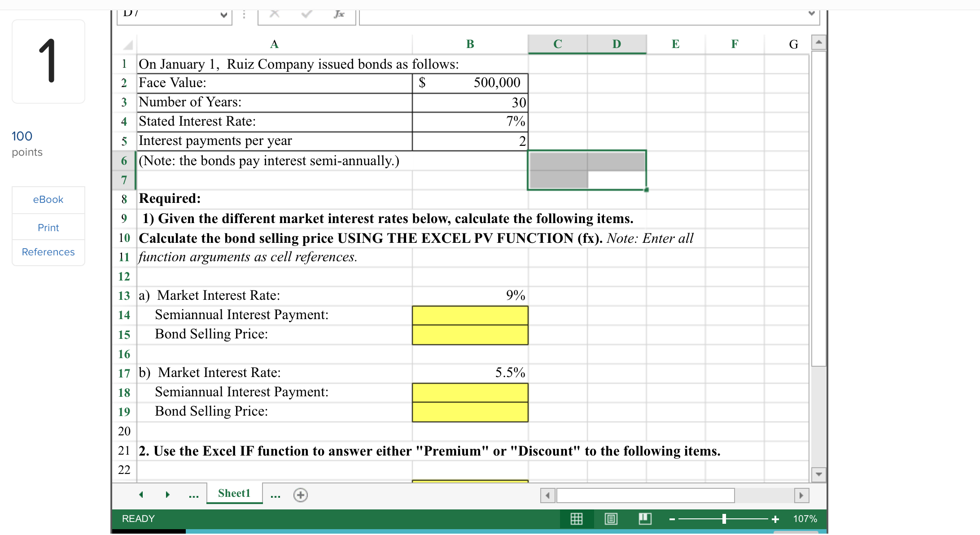Image resolution: width=980 pixels, height=535 pixels.
Task: Click next sheet navigation arrow
Action: point(167,495)
